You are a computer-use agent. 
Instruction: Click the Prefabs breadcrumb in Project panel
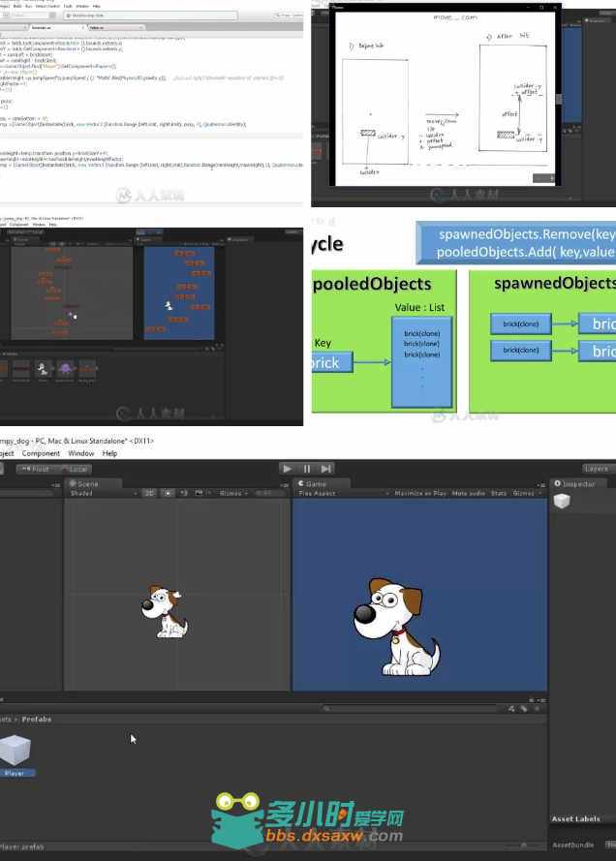[36, 719]
